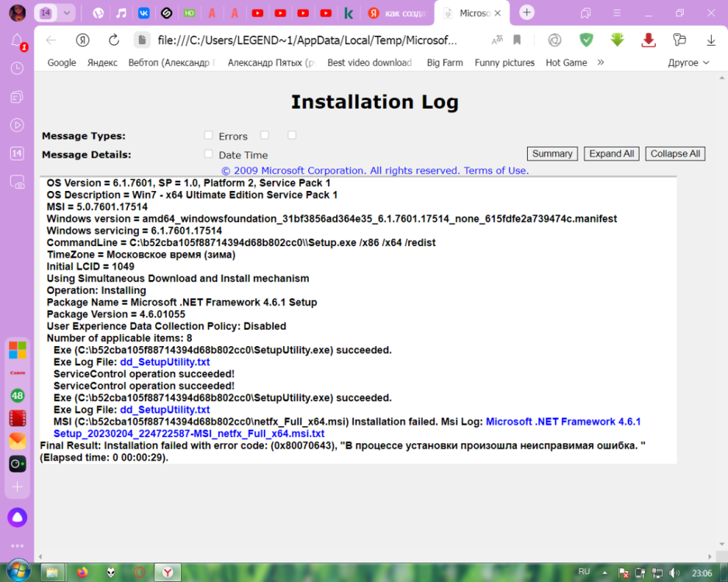
Task: Open the history clock icon in sidebar
Action: click(17, 68)
